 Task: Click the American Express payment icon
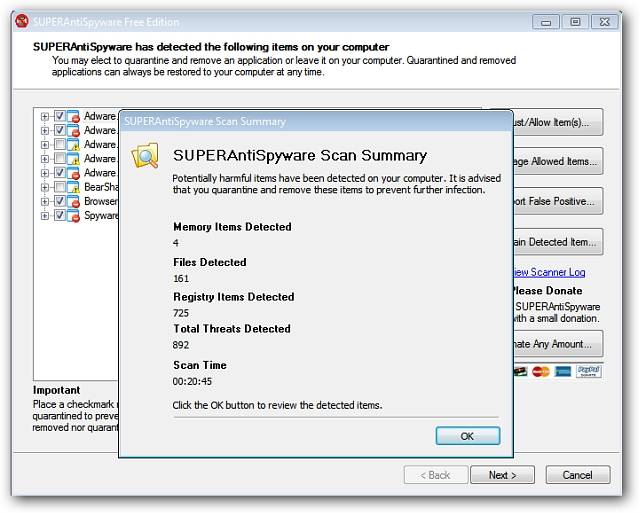[563, 371]
